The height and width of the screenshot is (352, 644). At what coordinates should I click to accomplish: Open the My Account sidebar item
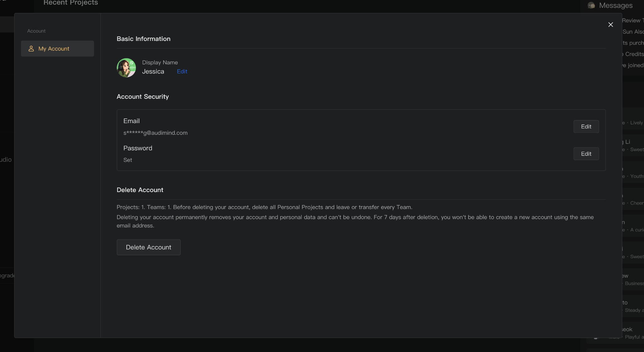pyautogui.click(x=58, y=48)
